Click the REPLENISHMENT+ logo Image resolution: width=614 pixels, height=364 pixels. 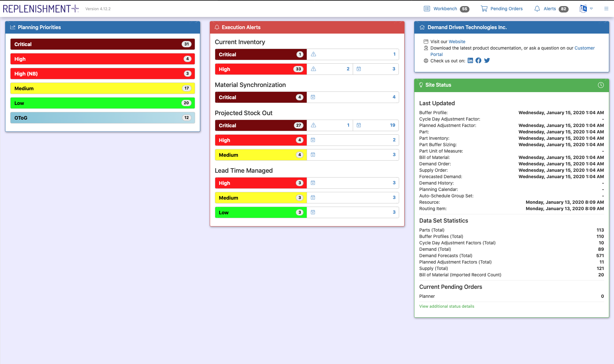click(41, 9)
